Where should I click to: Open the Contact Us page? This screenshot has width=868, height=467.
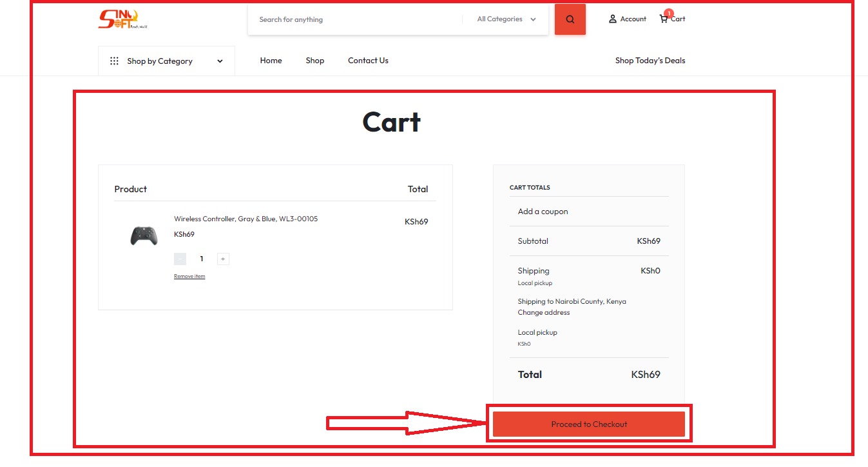pos(367,60)
